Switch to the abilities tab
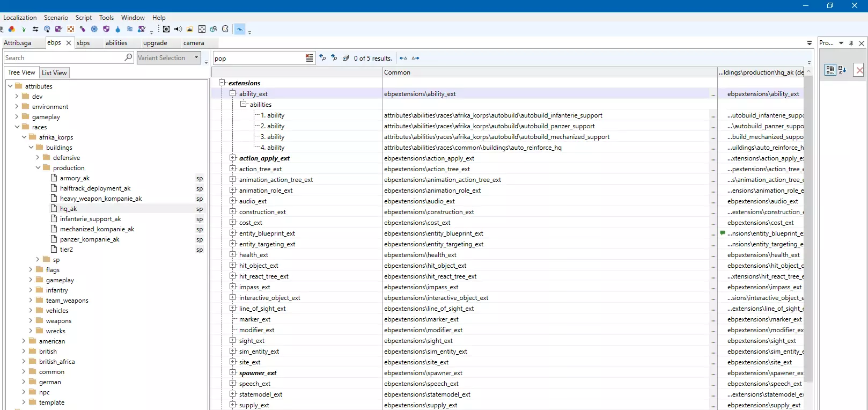 pos(116,43)
